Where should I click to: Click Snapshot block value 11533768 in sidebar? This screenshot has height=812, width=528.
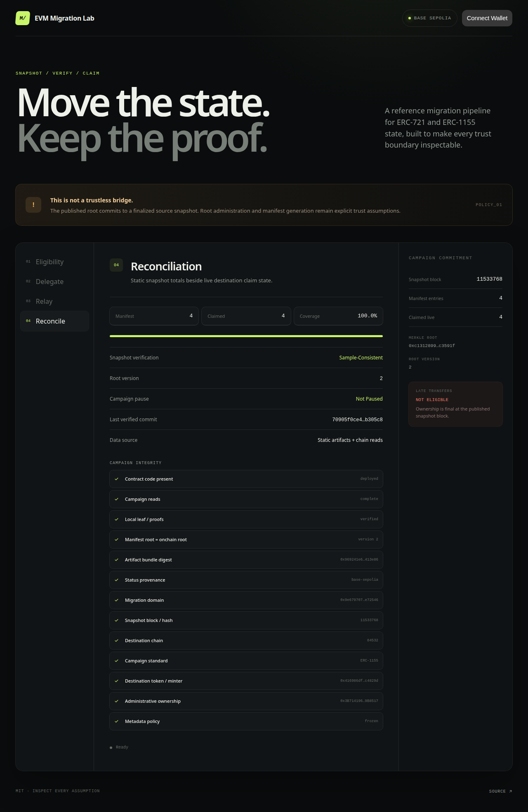pyautogui.click(x=489, y=279)
